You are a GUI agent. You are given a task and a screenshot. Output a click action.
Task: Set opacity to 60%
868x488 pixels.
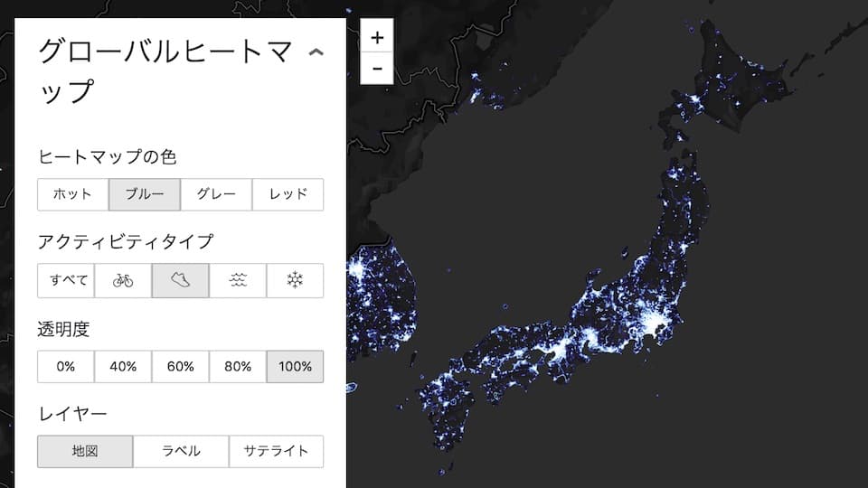181,366
